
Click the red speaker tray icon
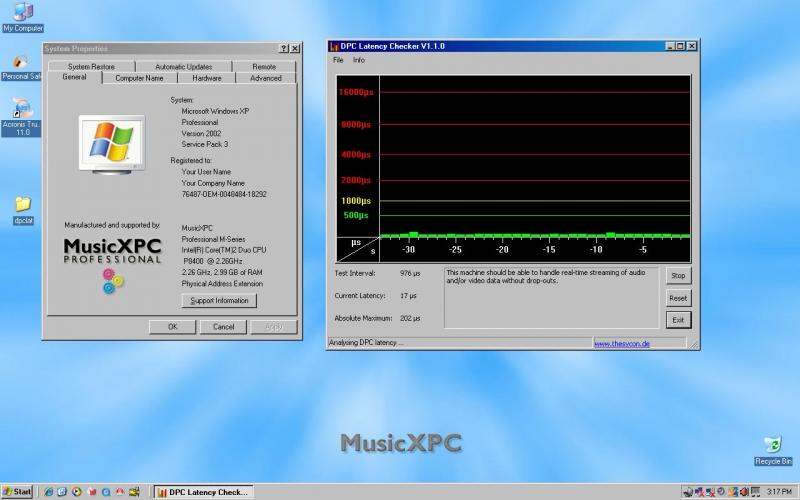pos(743,492)
